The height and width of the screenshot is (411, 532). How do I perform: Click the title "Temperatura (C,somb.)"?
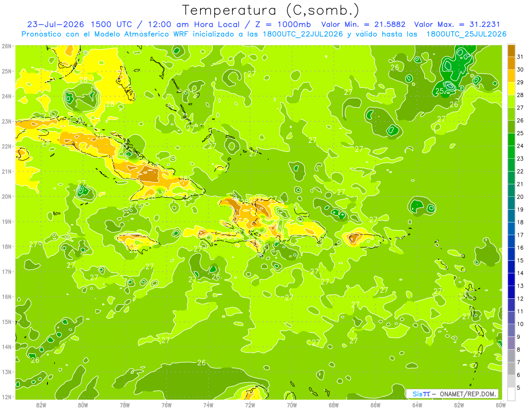(x=271, y=10)
